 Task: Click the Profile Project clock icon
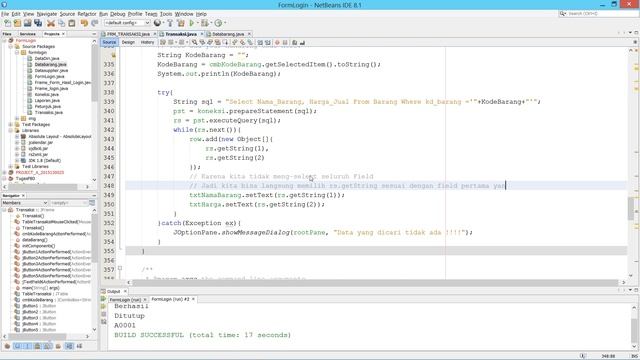click(x=218, y=23)
